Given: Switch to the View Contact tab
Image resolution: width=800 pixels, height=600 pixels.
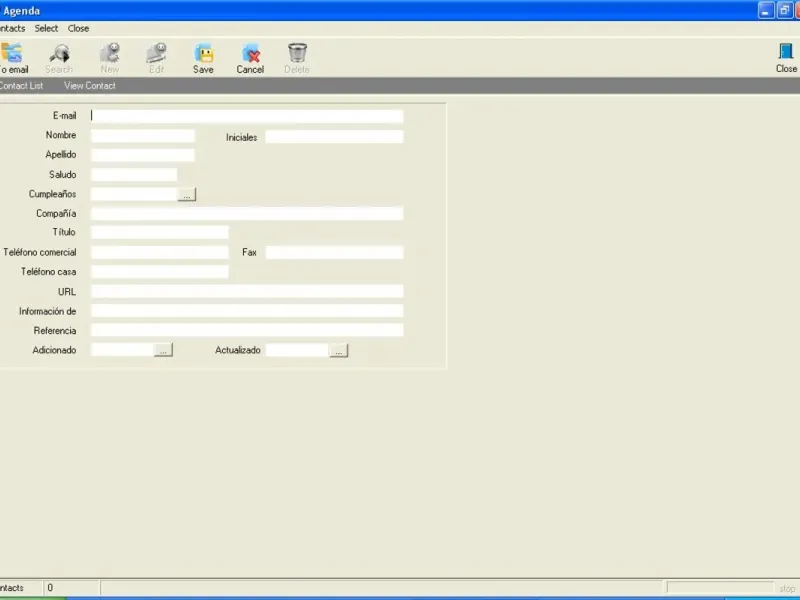Looking at the screenshot, I should [x=90, y=86].
